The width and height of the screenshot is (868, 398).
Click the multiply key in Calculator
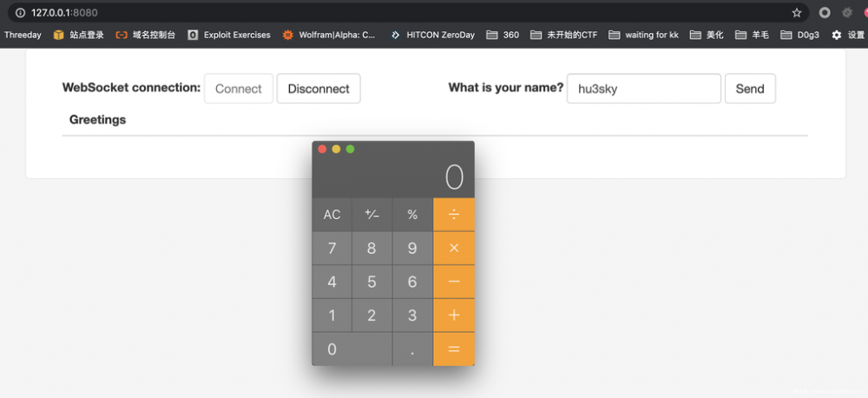[x=454, y=248]
